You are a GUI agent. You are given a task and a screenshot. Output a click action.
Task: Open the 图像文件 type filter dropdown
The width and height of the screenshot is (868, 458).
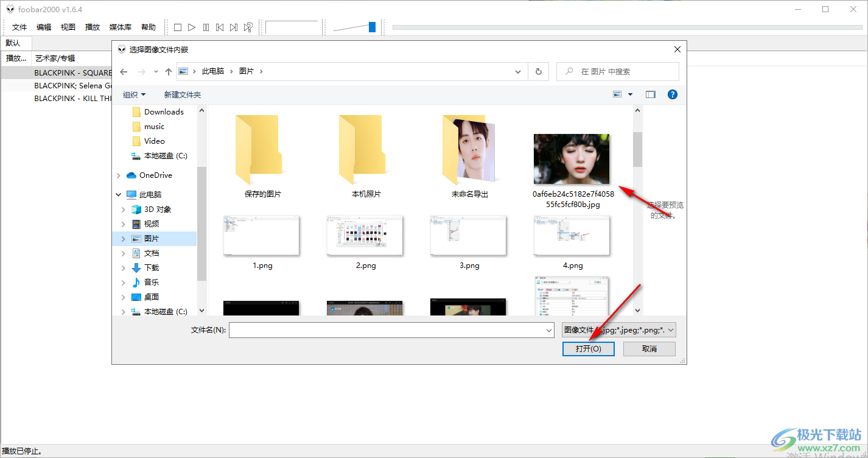(619, 330)
